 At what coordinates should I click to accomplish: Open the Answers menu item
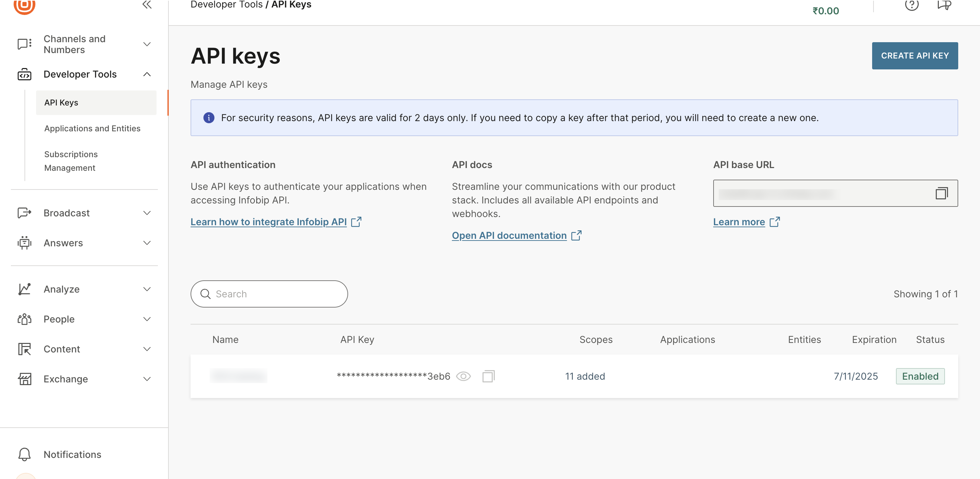click(x=63, y=243)
